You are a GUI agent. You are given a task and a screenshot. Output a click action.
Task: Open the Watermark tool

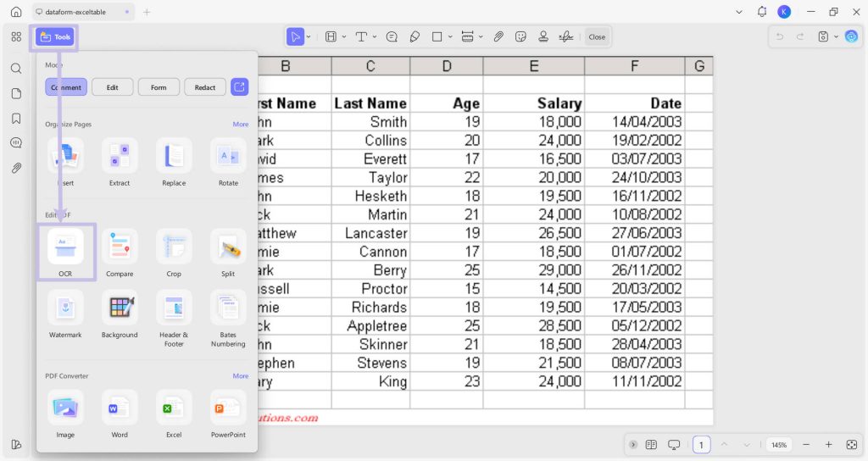tap(65, 314)
